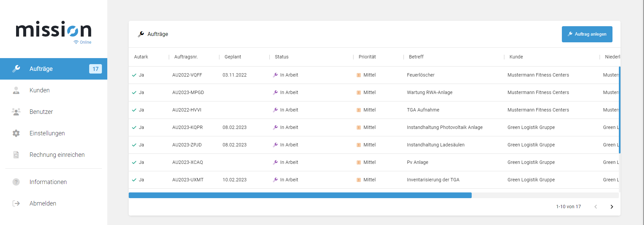The image size is (644, 225).
Task: Open the Einstellungen menu item
Action: 54,133
